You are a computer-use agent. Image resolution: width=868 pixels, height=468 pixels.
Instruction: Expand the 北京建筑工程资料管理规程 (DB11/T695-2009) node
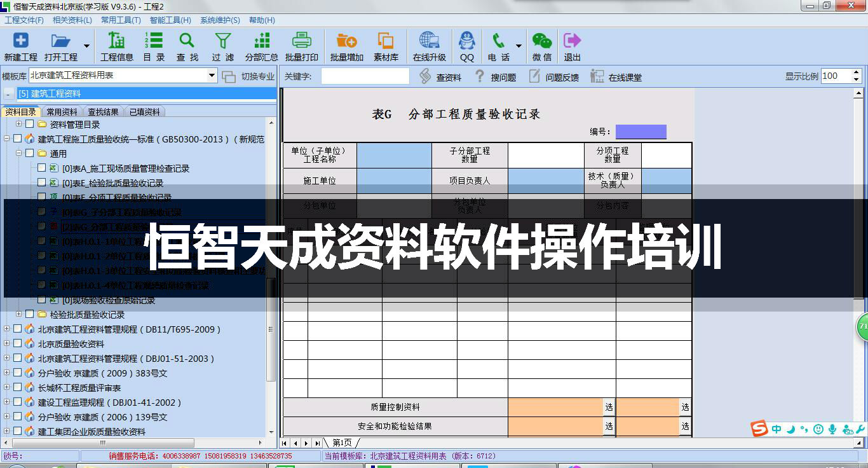tap(7, 329)
